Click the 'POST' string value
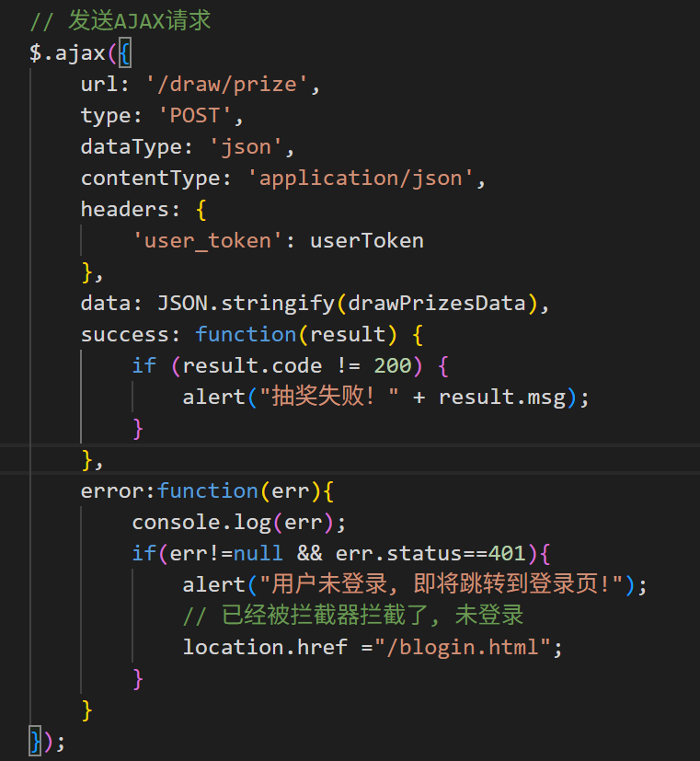This screenshot has width=700, height=761. click(x=194, y=116)
